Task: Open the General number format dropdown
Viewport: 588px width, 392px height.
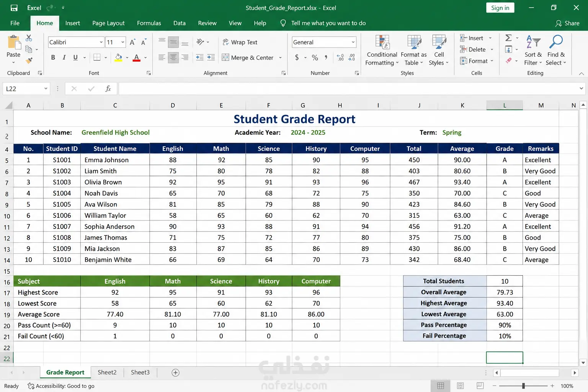Action: [x=353, y=42]
